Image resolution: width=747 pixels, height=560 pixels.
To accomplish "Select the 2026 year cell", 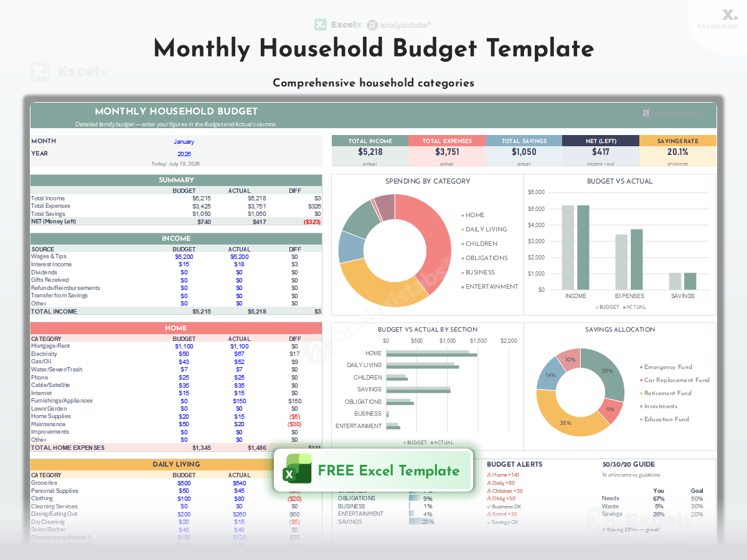I will (184, 154).
